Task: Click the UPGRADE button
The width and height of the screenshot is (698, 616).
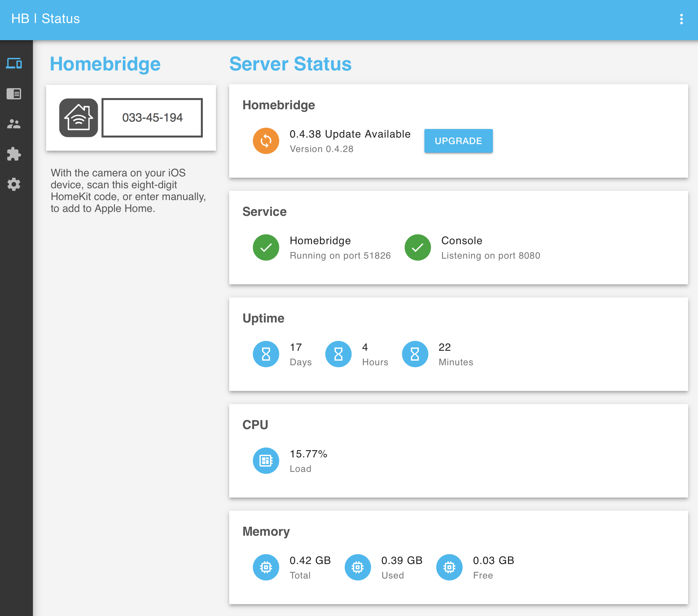Action: pyautogui.click(x=458, y=141)
